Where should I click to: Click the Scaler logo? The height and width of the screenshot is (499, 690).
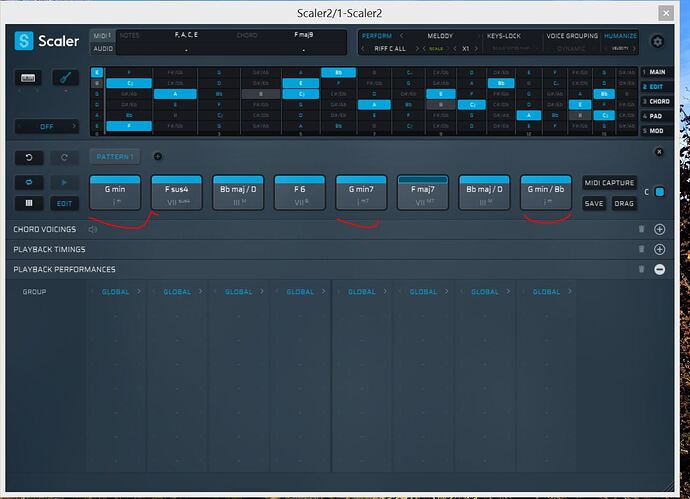pos(46,41)
